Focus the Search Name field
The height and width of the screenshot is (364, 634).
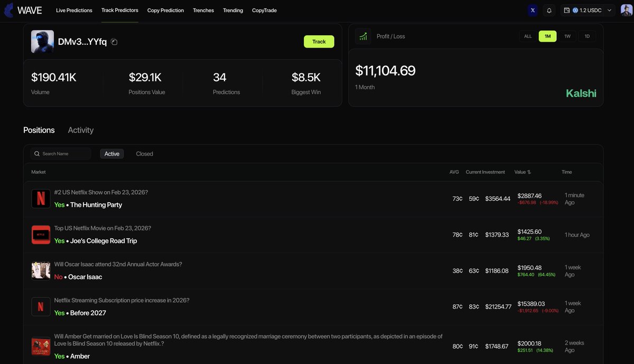tap(61, 154)
